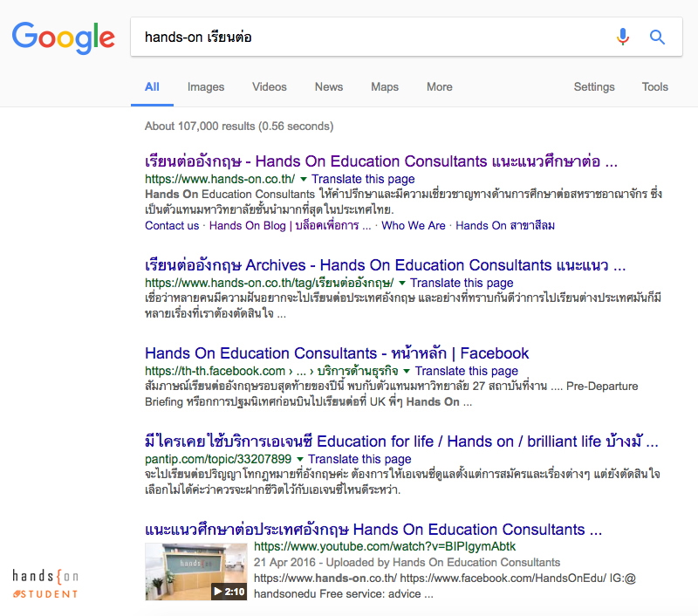698x616 pixels.
Task: Open the Contact us sitelink
Action: coord(172,226)
